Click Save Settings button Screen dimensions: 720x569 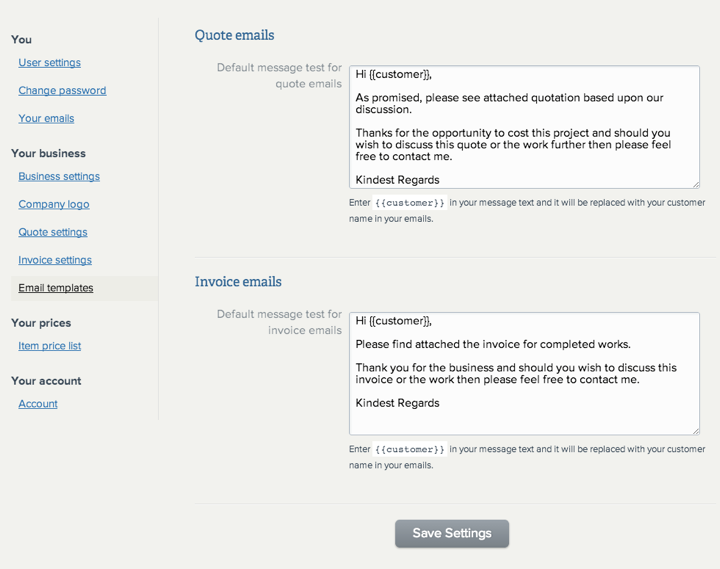452,533
